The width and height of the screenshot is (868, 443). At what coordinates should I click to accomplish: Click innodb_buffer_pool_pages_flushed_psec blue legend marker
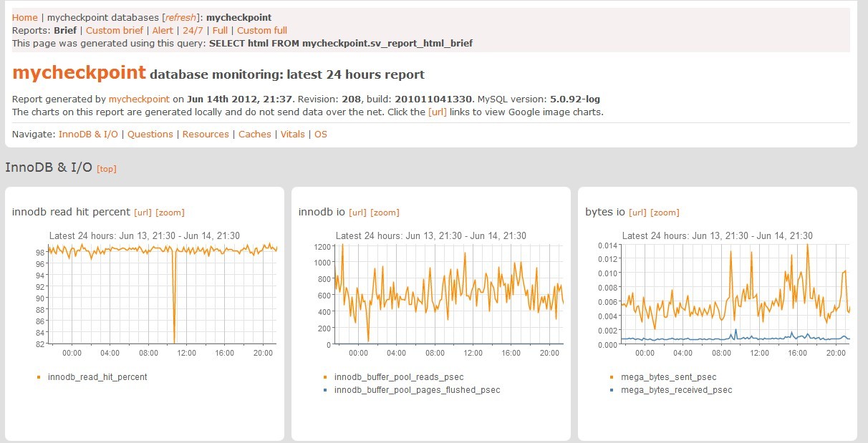[325, 390]
